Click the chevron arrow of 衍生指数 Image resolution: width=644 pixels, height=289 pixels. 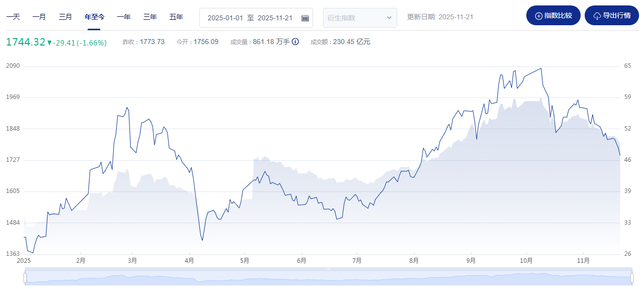click(389, 18)
